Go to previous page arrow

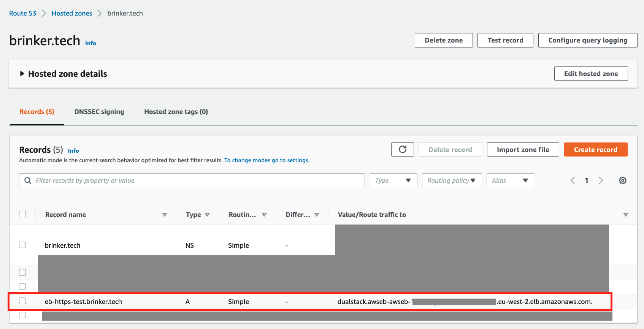pos(573,180)
